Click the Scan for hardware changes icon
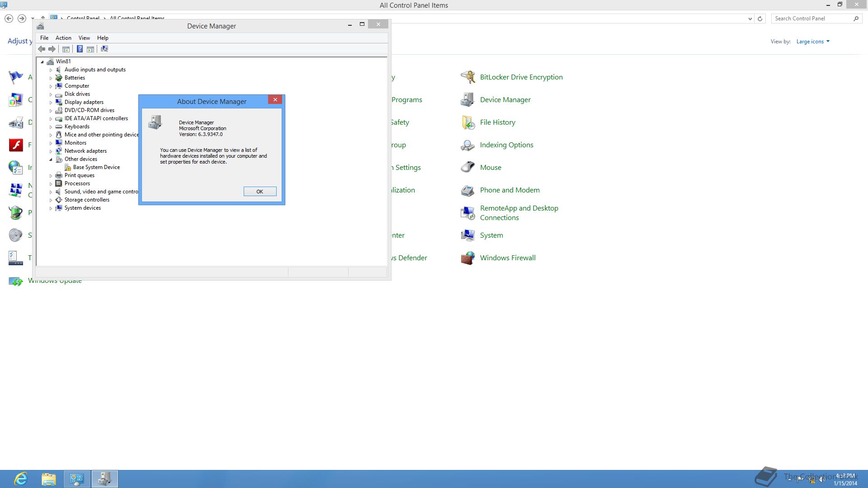This screenshot has height=488, width=868. pyautogui.click(x=104, y=49)
